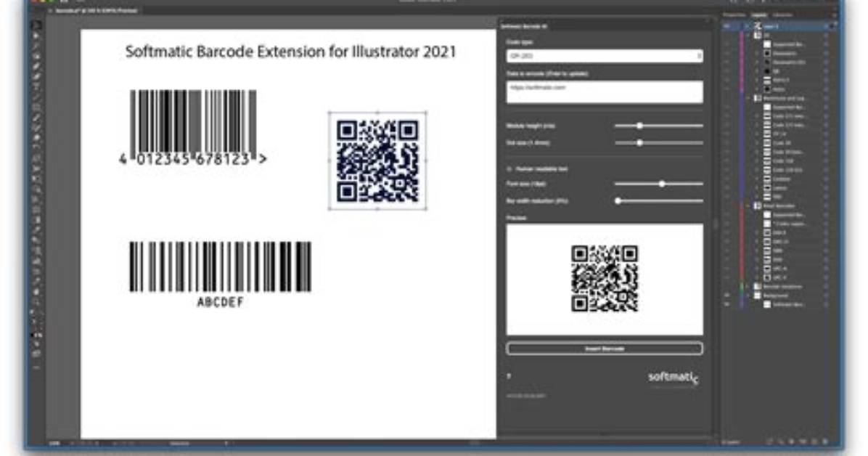
Task: Select the Selection tool in the toolbar
Action: (36, 25)
